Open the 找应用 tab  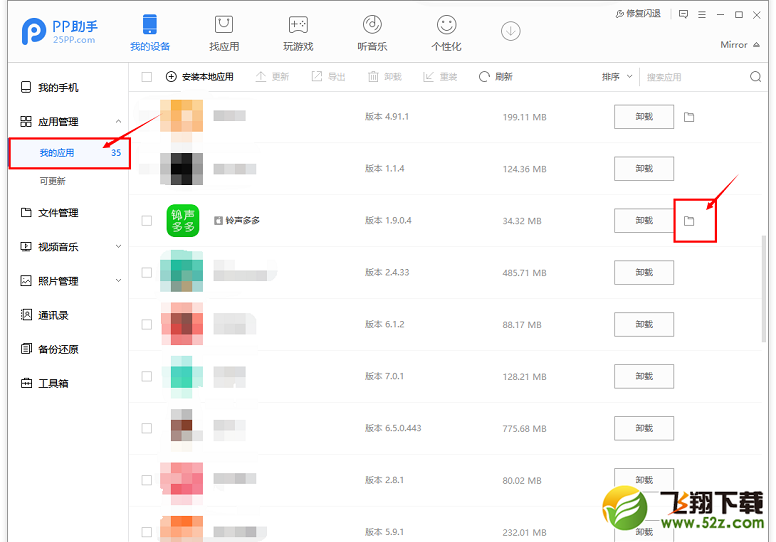coord(224,33)
